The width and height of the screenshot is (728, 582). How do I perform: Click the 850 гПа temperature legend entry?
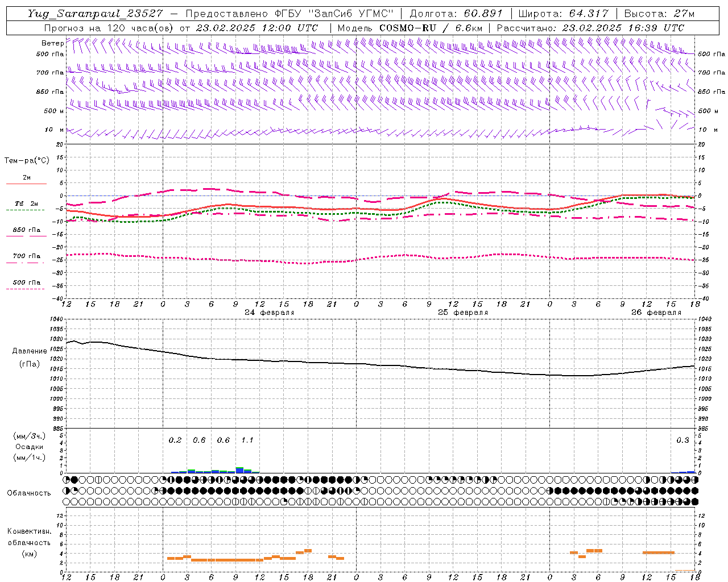click(x=27, y=230)
